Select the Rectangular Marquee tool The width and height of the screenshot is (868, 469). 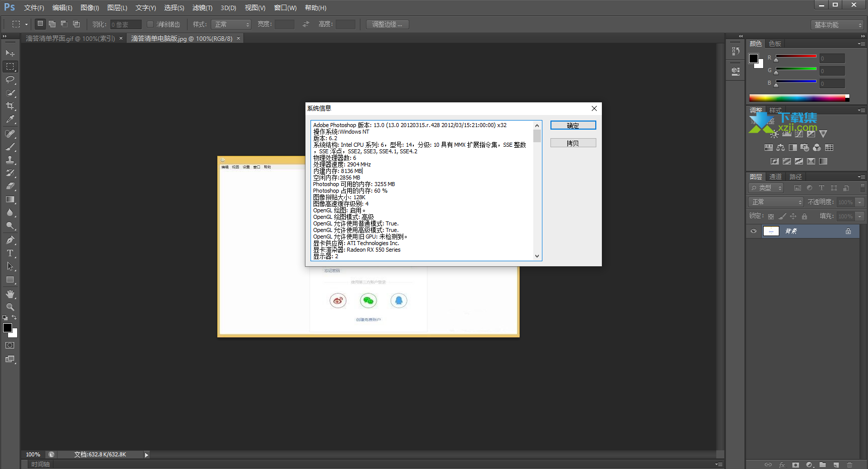10,67
